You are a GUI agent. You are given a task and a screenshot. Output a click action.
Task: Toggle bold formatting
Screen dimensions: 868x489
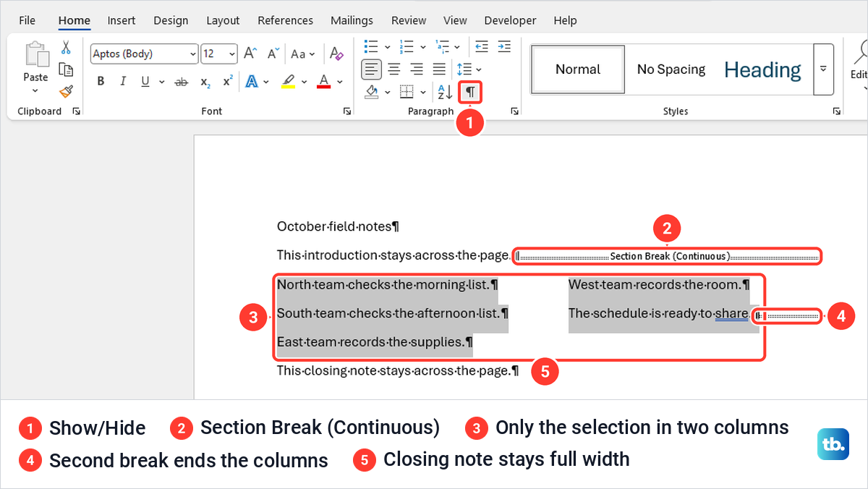[101, 81]
